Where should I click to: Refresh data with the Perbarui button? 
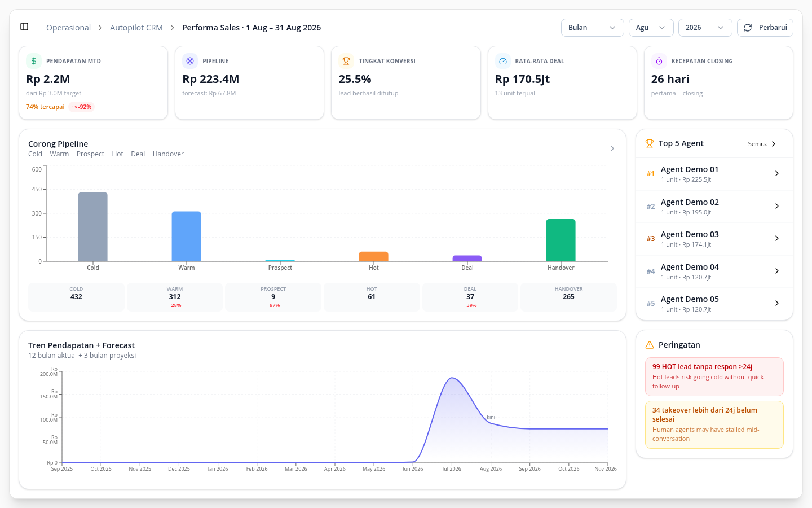click(765, 28)
